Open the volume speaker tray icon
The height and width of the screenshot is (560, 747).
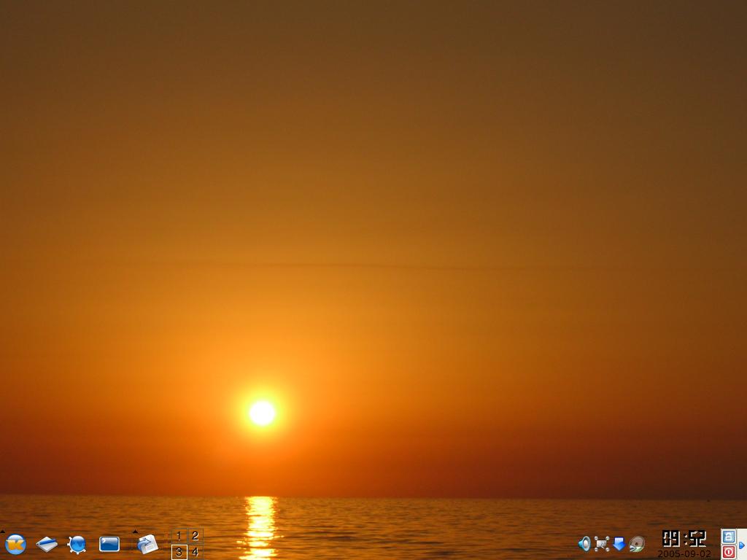(584, 544)
